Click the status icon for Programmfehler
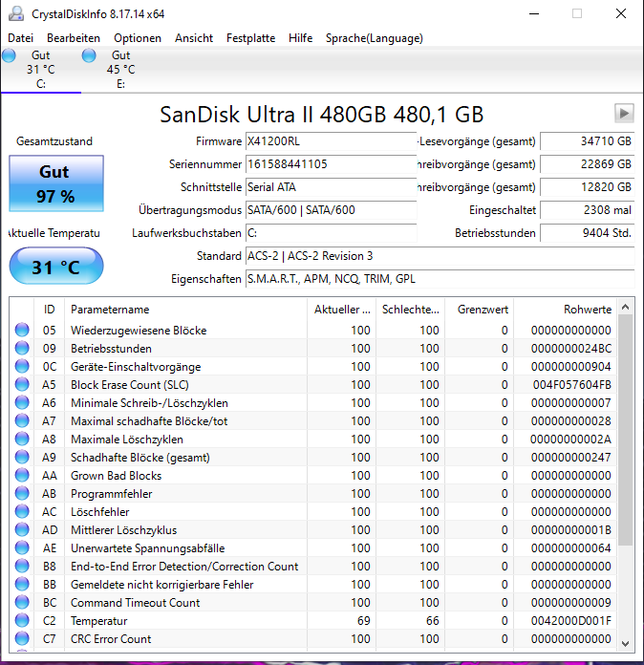Image resolution: width=644 pixels, height=665 pixels. click(22, 494)
